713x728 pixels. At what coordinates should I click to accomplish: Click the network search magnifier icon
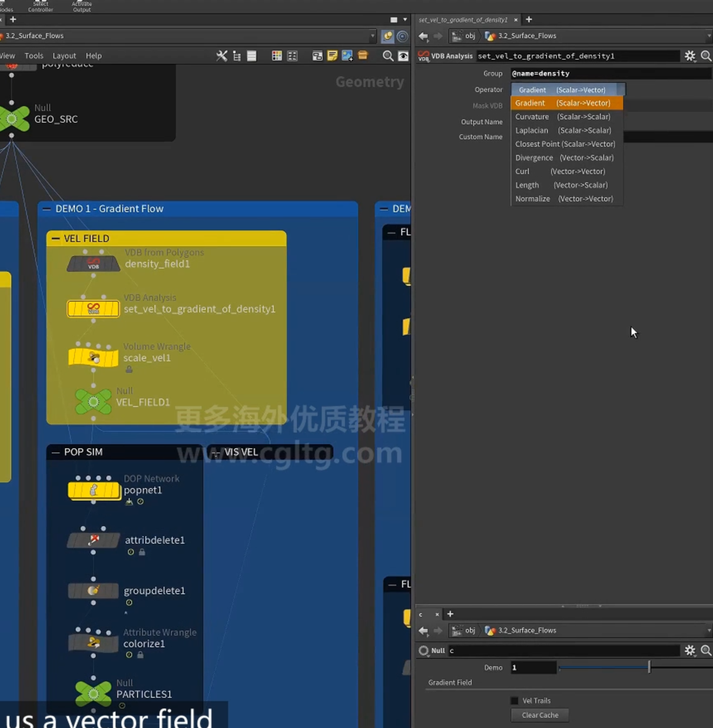tap(388, 56)
